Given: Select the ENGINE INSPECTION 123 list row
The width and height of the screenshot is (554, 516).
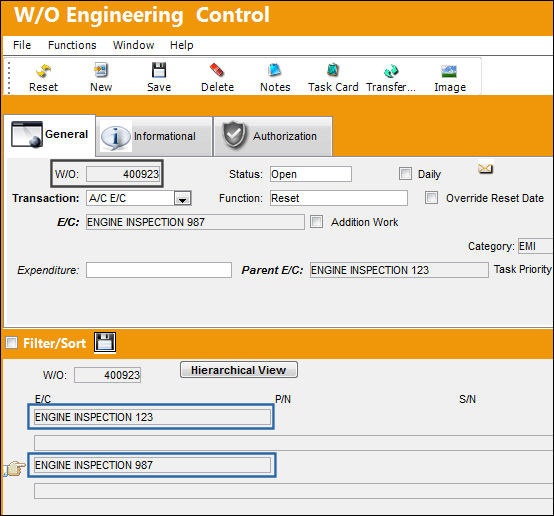Looking at the screenshot, I should [152, 417].
